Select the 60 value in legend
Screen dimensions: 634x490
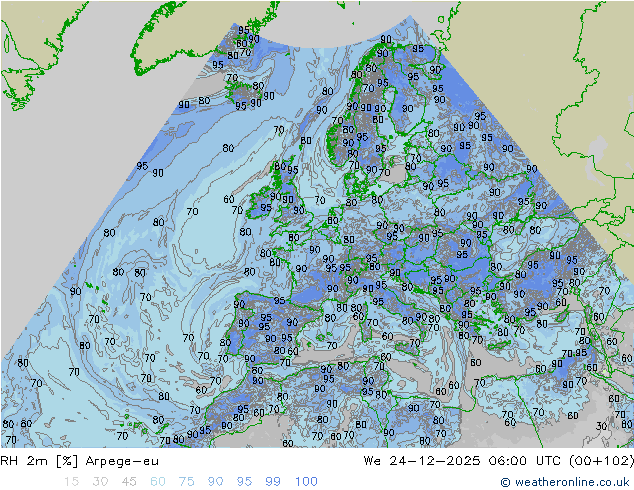pyautogui.click(x=158, y=482)
